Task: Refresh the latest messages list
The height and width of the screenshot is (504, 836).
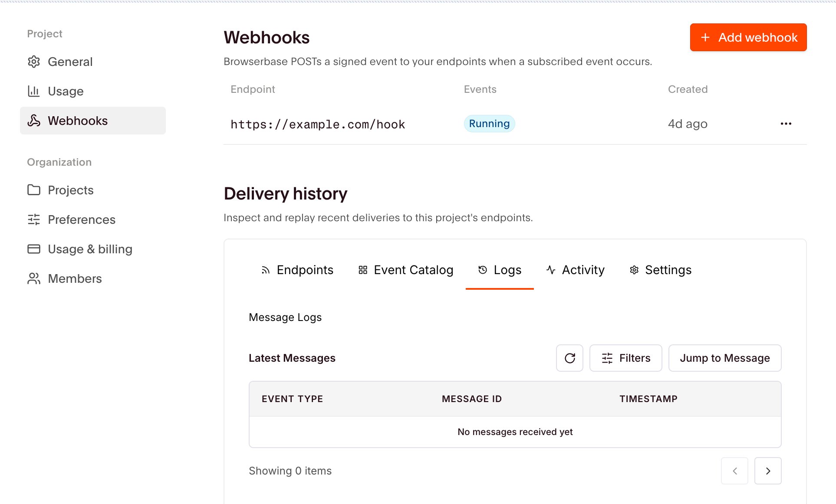Action: pos(569,358)
